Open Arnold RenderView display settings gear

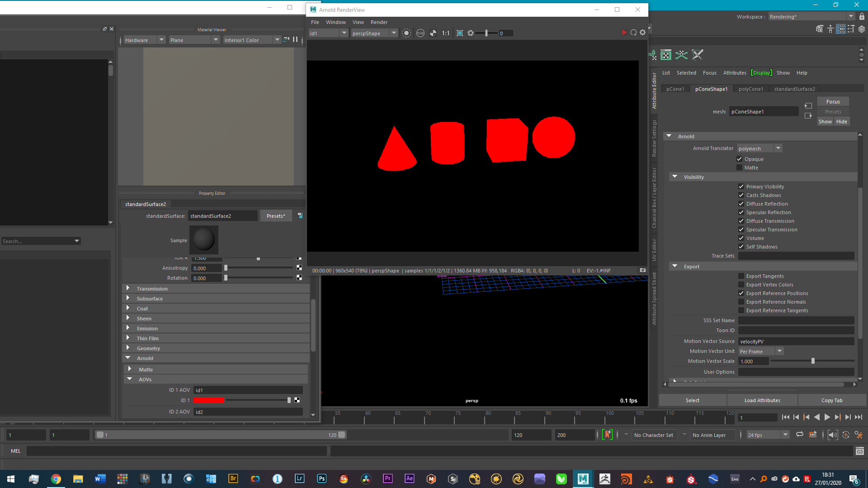point(642,33)
